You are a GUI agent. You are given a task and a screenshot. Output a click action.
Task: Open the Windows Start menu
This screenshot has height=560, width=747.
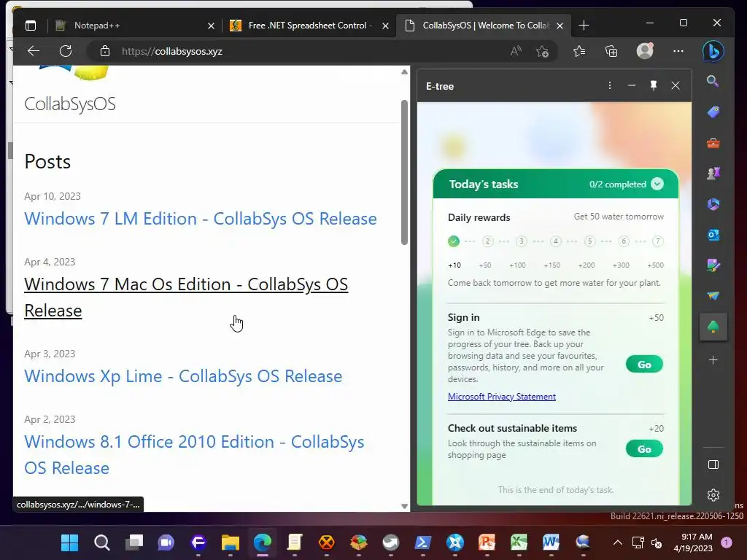pos(69,542)
